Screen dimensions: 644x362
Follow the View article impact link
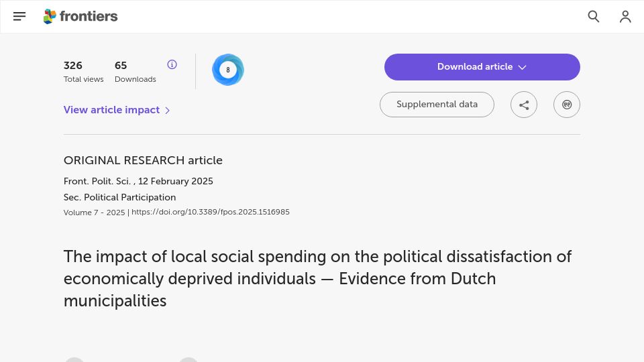click(112, 110)
